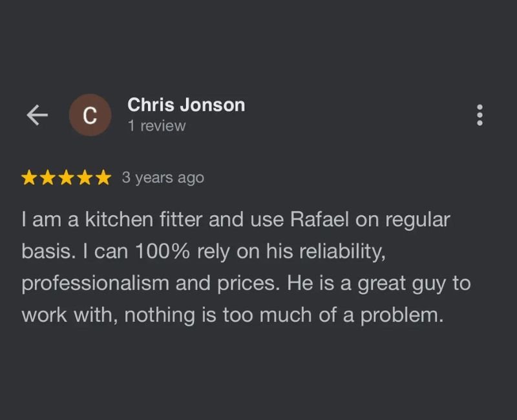Click the fourth yellow rating star
This screenshot has height=420, width=517.
click(84, 178)
